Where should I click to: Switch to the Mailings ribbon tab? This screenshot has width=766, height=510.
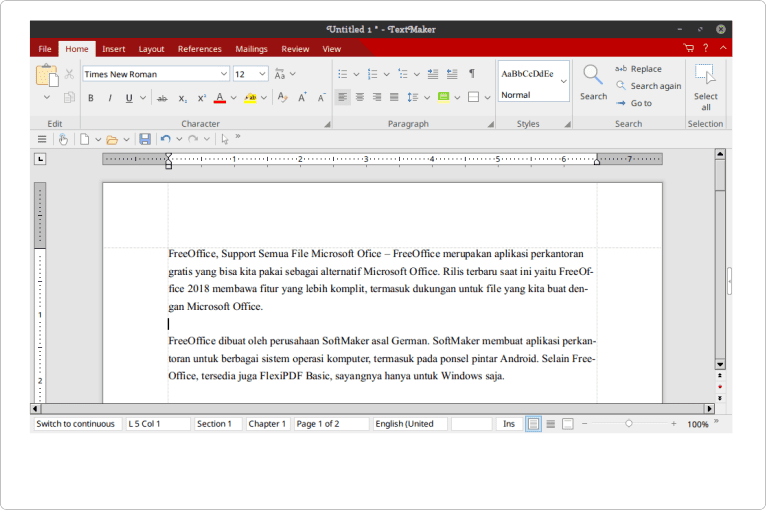pyautogui.click(x=251, y=49)
